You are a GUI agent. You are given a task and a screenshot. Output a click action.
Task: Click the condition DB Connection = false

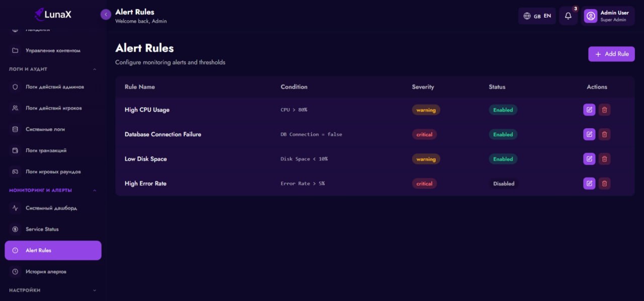pos(311,134)
